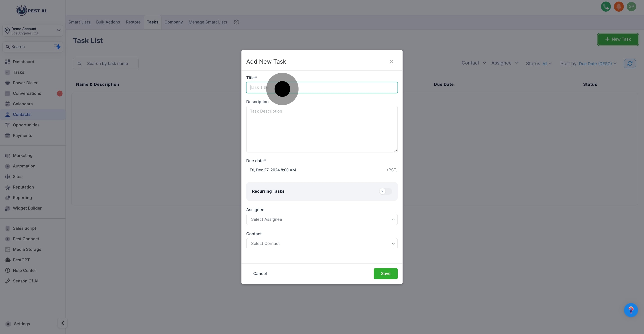The height and width of the screenshot is (334, 644).
Task: Open the Bulk Actions tab
Action: click(x=108, y=22)
